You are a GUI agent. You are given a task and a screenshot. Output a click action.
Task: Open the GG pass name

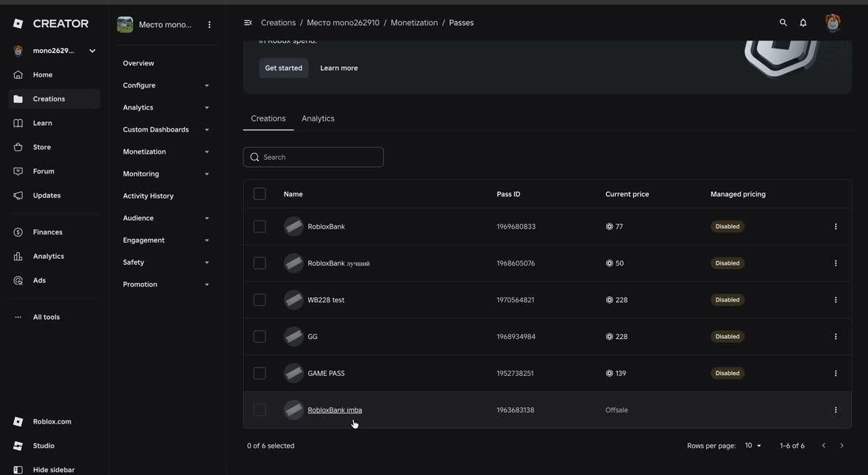pyautogui.click(x=312, y=337)
